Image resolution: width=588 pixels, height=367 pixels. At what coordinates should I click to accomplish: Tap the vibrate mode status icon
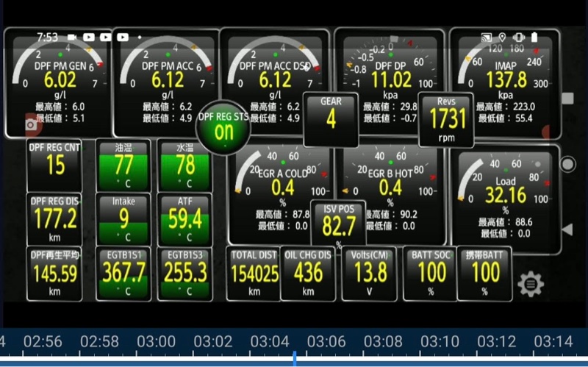click(519, 38)
